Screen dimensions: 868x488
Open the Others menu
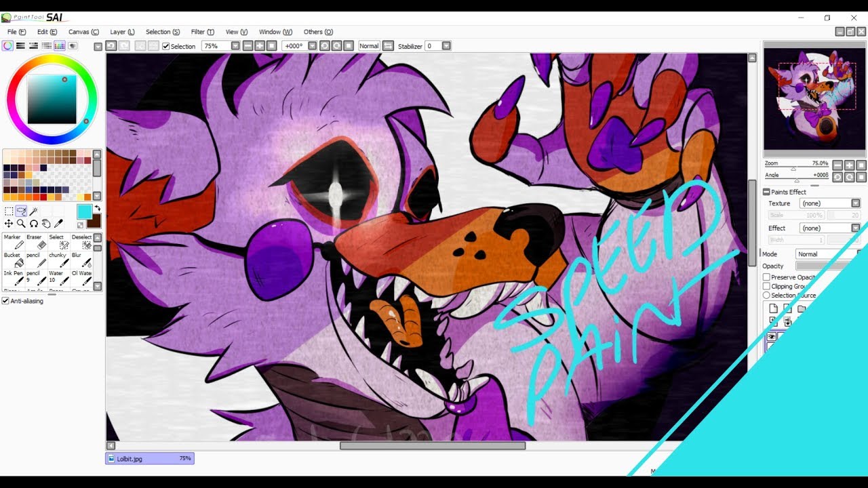[318, 32]
